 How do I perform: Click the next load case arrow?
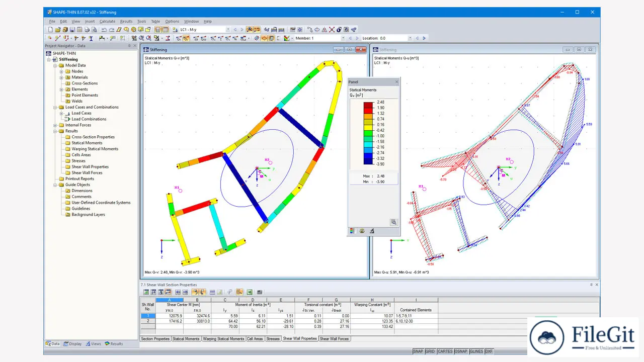click(x=242, y=30)
